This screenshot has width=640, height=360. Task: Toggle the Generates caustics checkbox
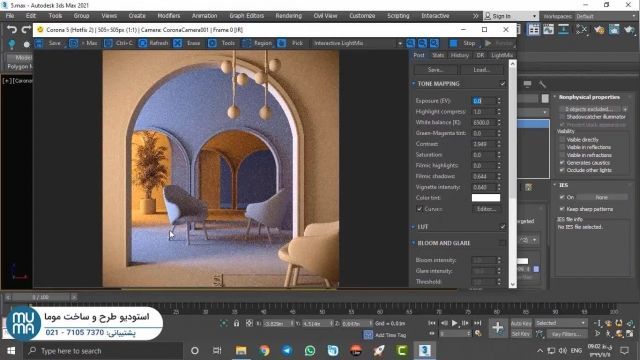pyautogui.click(x=562, y=163)
